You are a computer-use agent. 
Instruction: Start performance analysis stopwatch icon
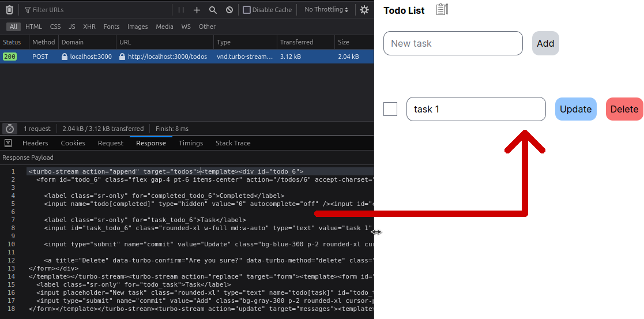[x=10, y=129]
